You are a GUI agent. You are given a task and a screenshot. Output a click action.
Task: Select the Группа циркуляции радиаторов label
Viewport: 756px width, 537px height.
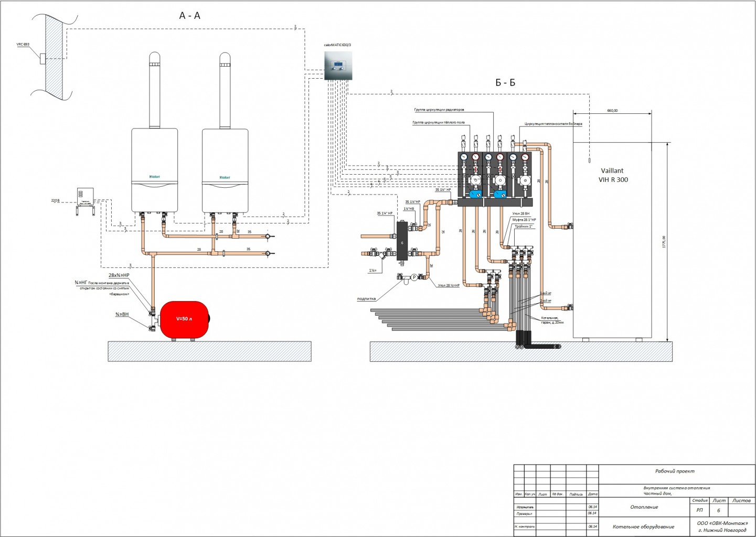(x=439, y=110)
